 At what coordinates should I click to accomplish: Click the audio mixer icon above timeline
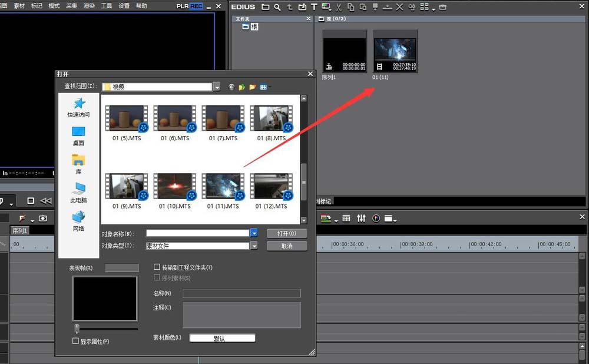(361, 218)
